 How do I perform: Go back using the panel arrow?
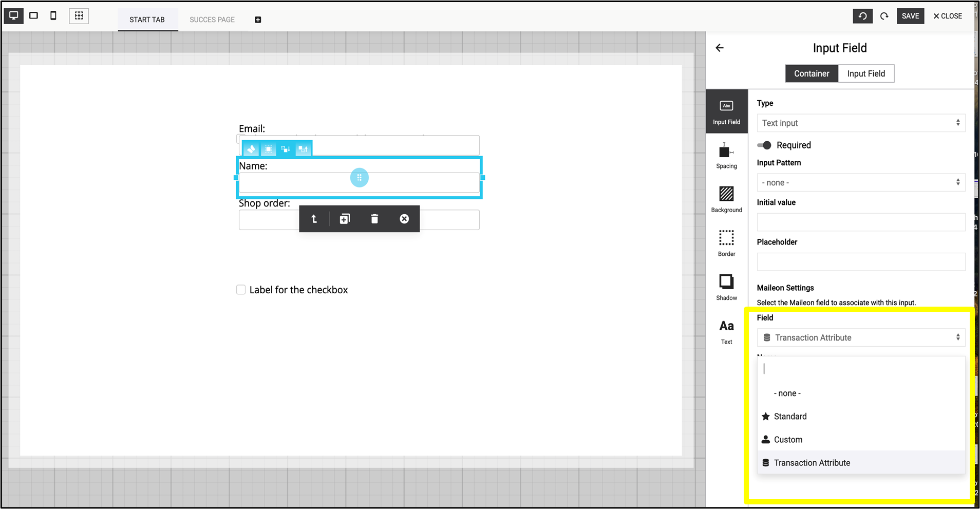pos(720,48)
